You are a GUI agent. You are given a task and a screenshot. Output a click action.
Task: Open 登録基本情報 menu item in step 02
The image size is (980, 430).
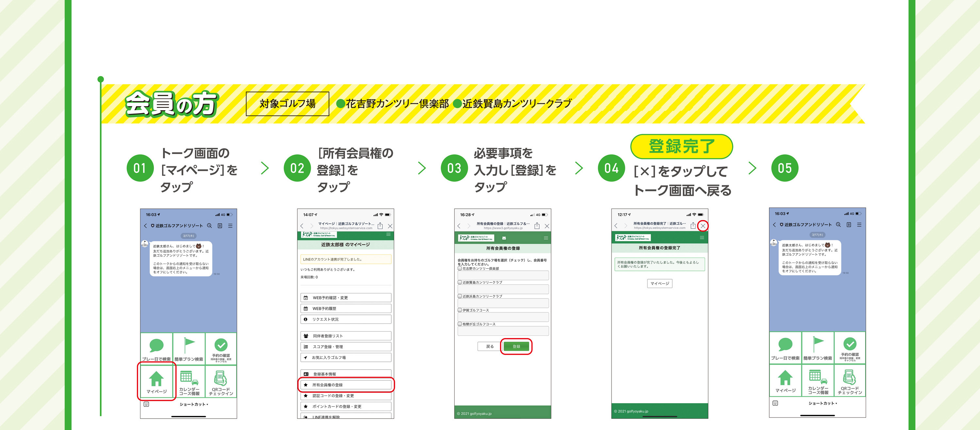346,374
